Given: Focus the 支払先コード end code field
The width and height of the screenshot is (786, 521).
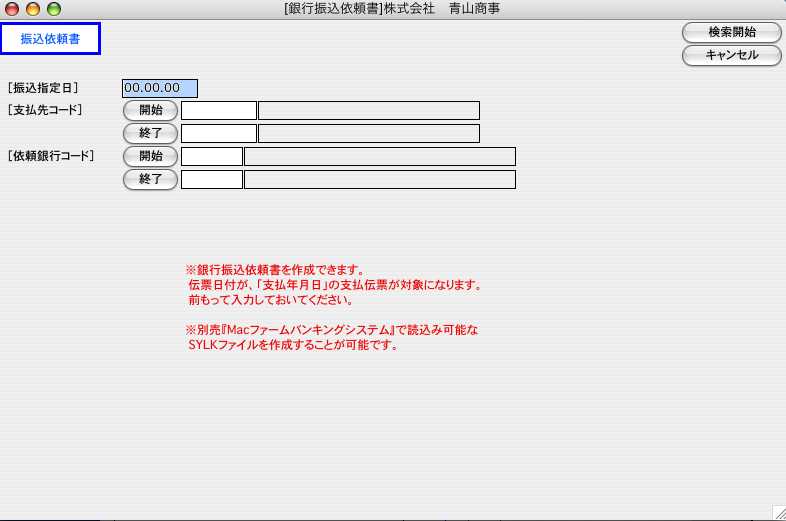Looking at the screenshot, I should 219,133.
